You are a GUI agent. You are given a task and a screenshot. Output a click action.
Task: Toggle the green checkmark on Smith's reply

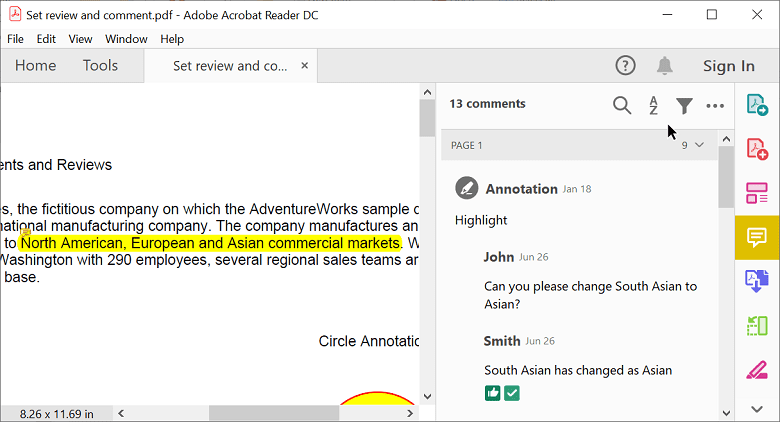pyautogui.click(x=512, y=394)
